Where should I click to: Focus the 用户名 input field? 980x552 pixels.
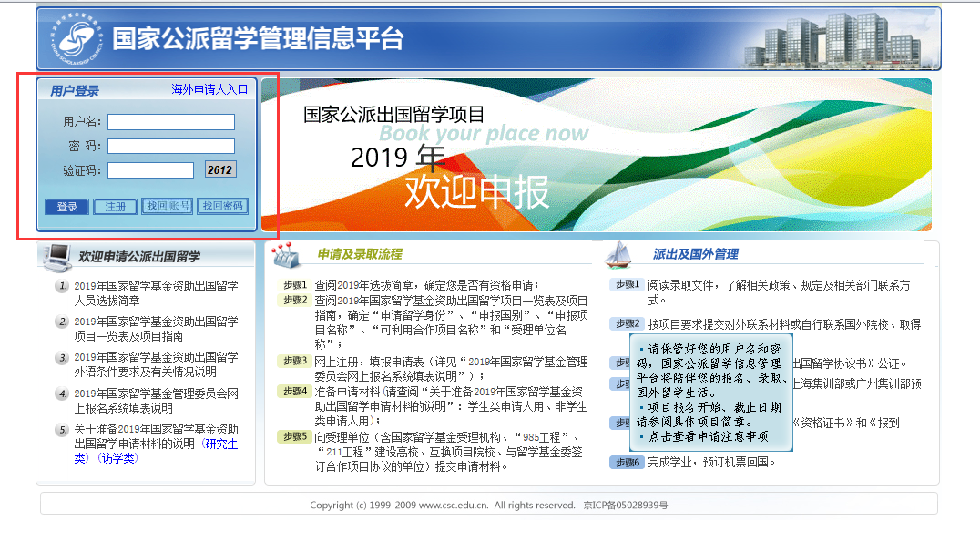tap(171, 122)
